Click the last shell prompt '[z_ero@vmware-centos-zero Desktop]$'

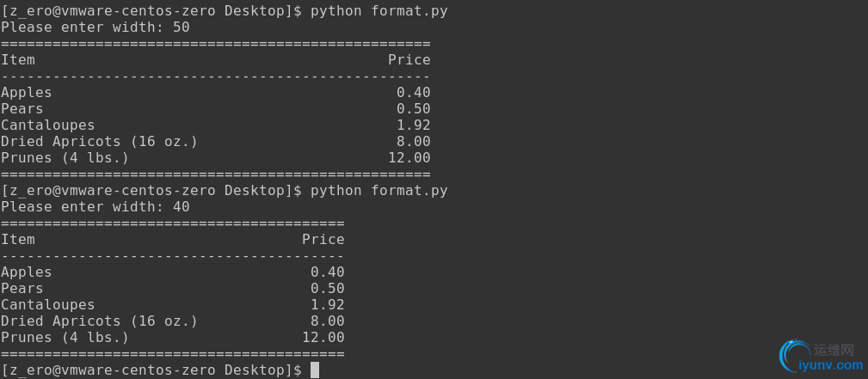click(x=151, y=370)
